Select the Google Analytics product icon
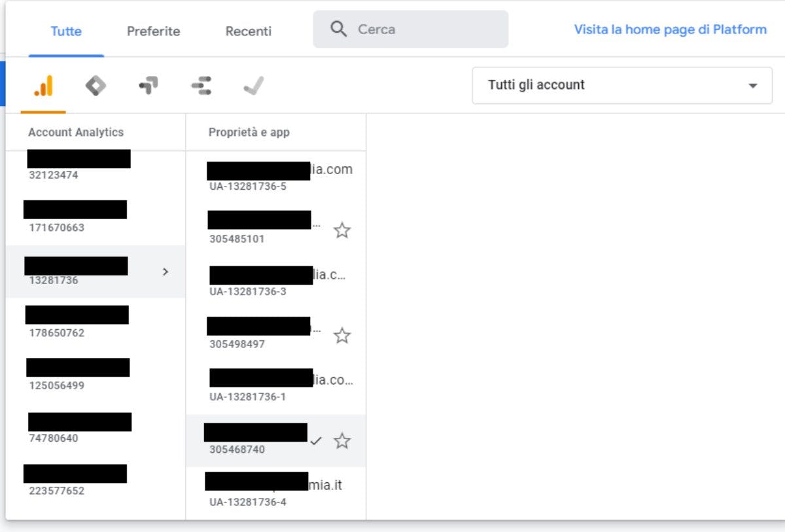The height and width of the screenshot is (532, 785). [x=43, y=86]
